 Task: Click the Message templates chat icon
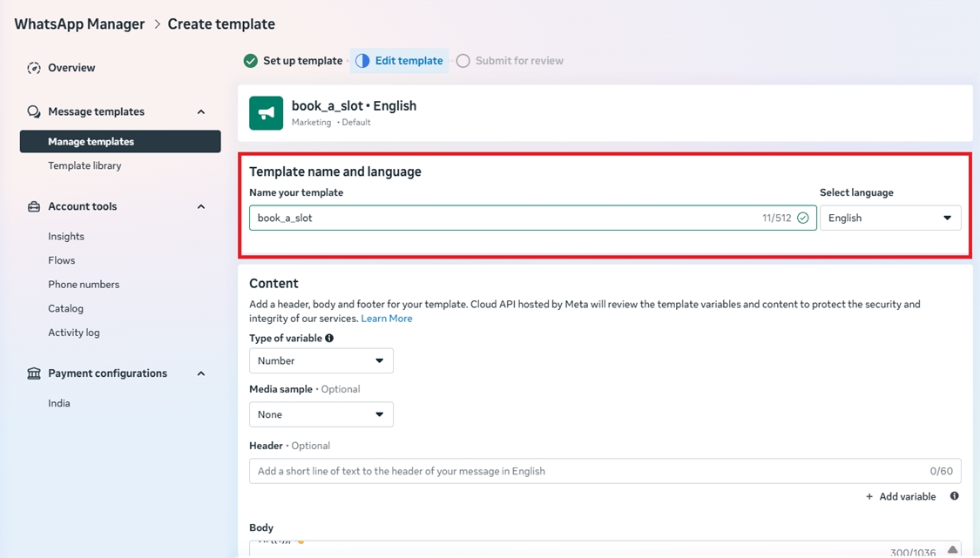[x=34, y=111]
